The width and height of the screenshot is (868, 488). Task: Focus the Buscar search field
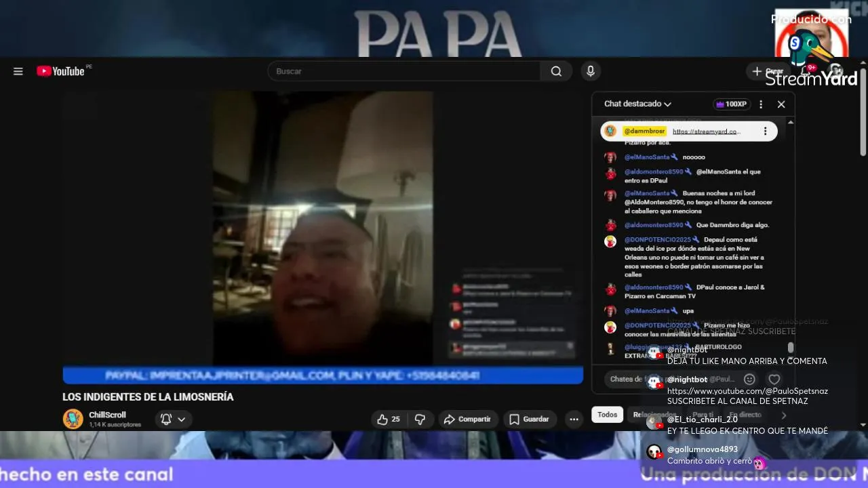click(404, 71)
